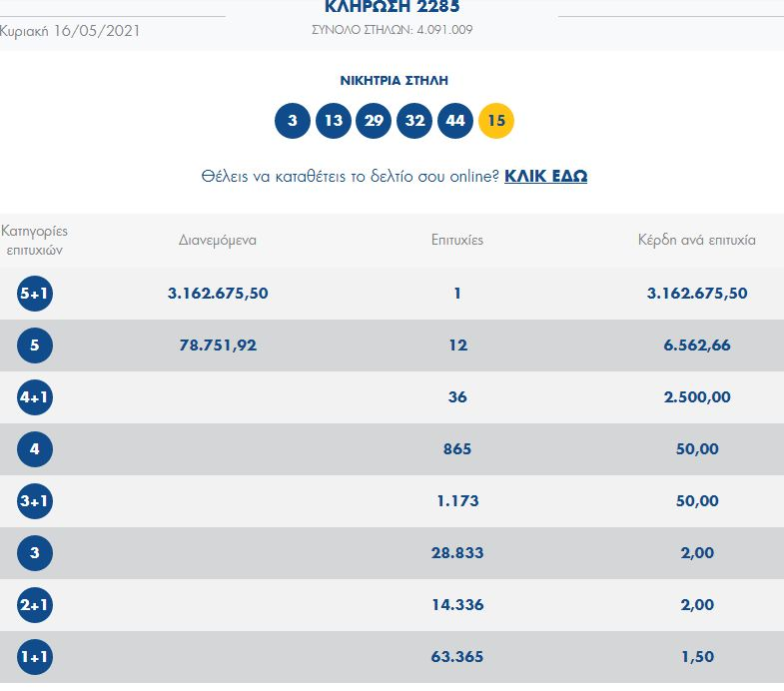Click the Διανεμόμενα column header
Image resolution: width=784 pixels, height=691 pixels.
click(x=218, y=240)
